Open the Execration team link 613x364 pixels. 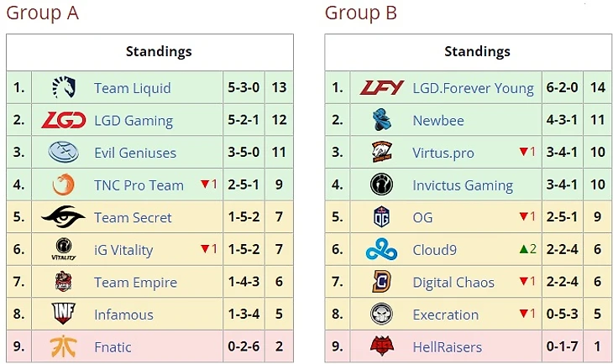tap(445, 315)
